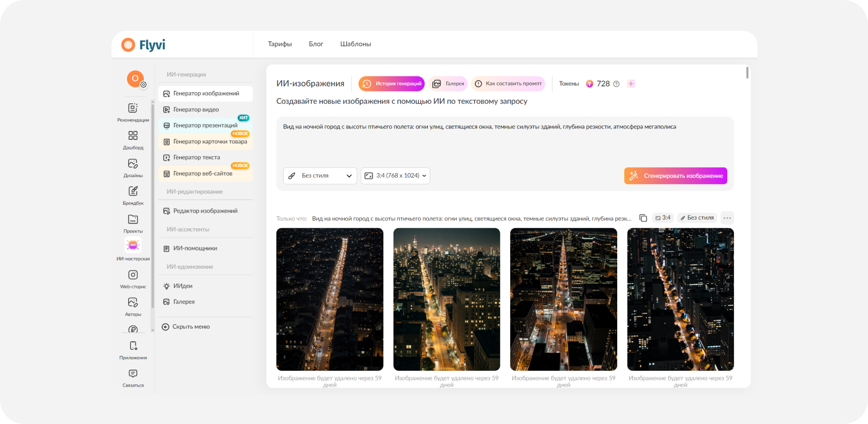Open the three-dots generation options menu
This screenshot has width=868, height=424.
click(x=727, y=218)
